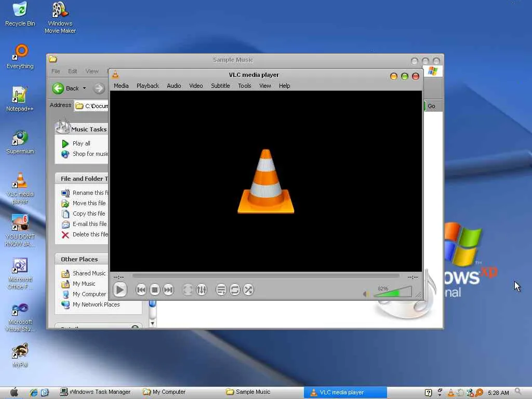Open the Back history dropdown arrow
The image size is (532, 399).
point(85,88)
